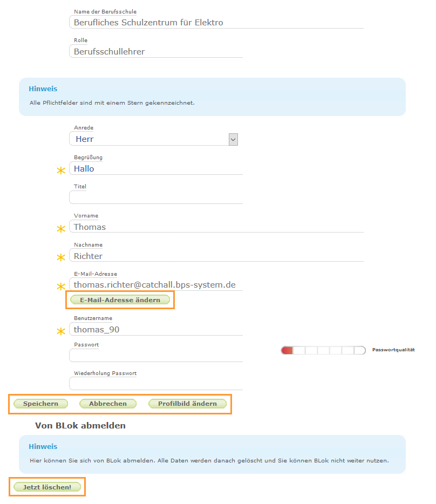
Task: Click the Begrüßung field containing Hallo
Action: [156, 168]
